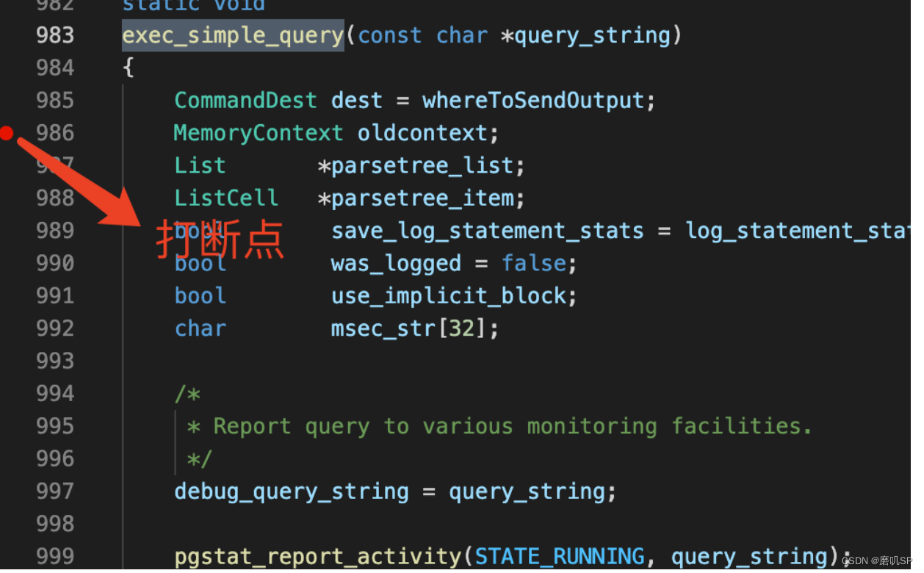Click the was_logged variable
Image resolution: width=924 pixels, height=573 pixels.
coord(396,263)
